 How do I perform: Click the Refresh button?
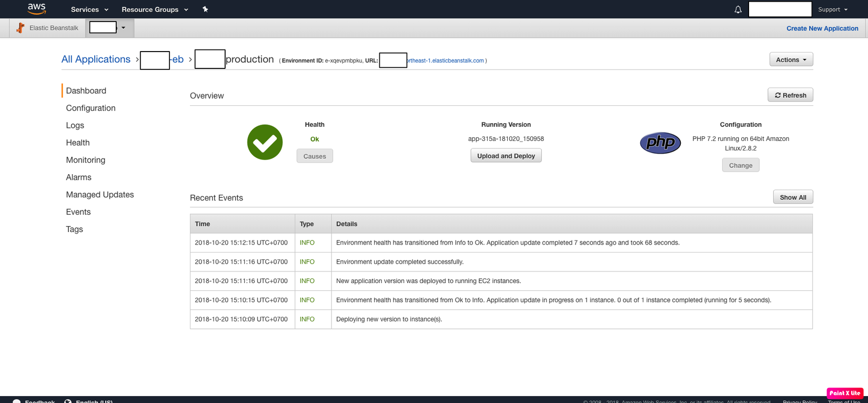tap(790, 95)
